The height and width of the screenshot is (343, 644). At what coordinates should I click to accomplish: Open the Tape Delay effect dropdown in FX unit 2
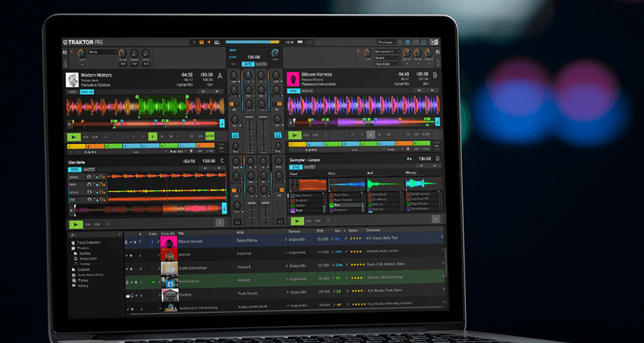387,64
